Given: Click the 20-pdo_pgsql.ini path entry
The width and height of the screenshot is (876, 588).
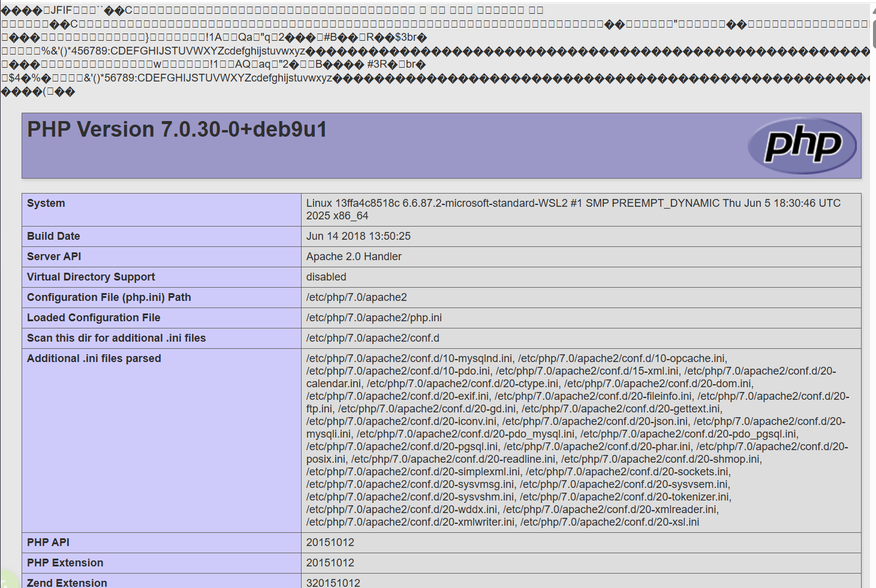Looking at the screenshot, I should (688, 434).
